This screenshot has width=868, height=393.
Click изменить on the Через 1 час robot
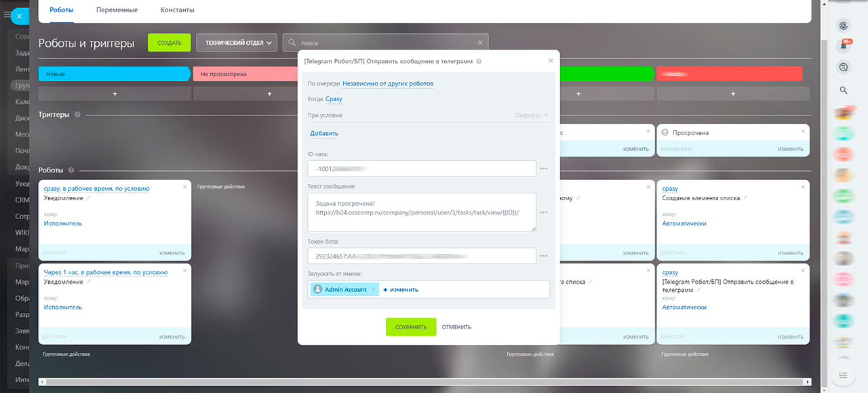coord(172,337)
